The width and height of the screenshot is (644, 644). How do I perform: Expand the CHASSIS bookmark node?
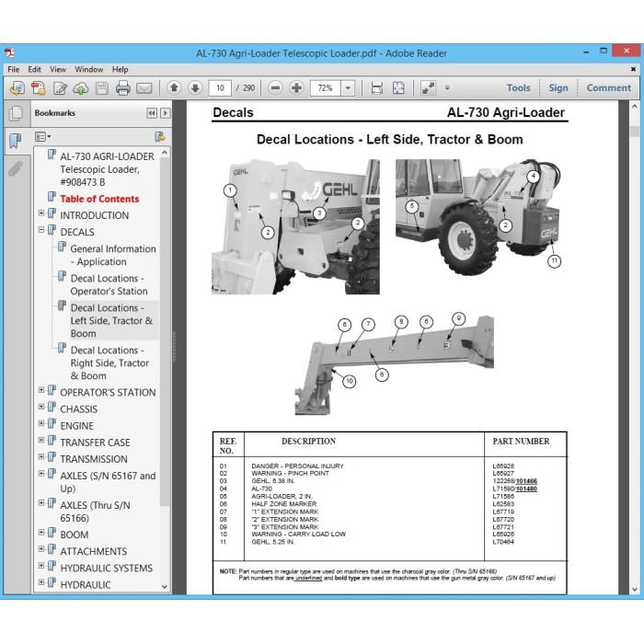tap(41, 407)
